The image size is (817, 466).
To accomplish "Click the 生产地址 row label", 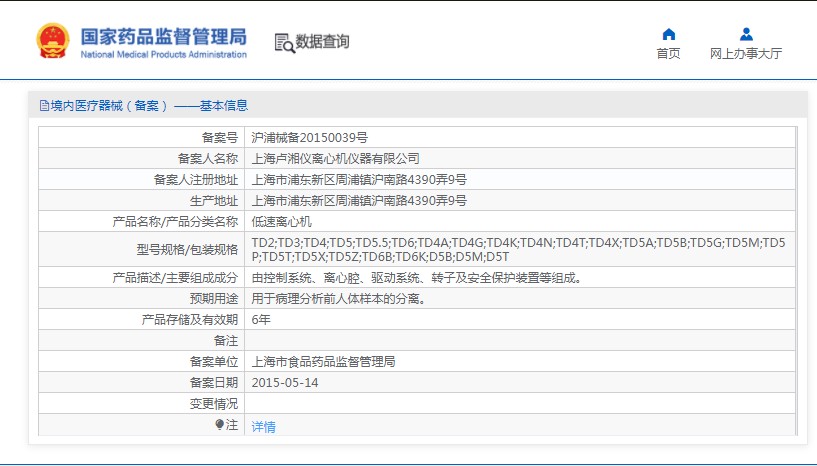I will [214, 201].
